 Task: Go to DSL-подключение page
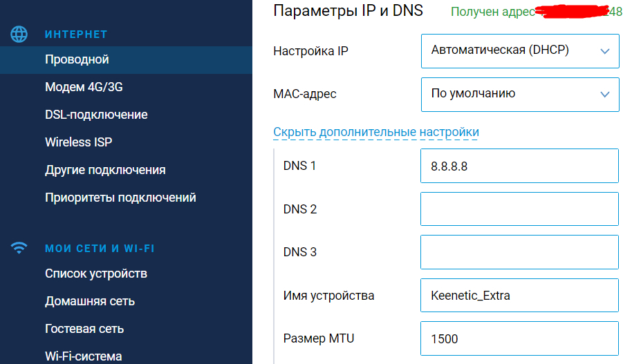pos(96,115)
